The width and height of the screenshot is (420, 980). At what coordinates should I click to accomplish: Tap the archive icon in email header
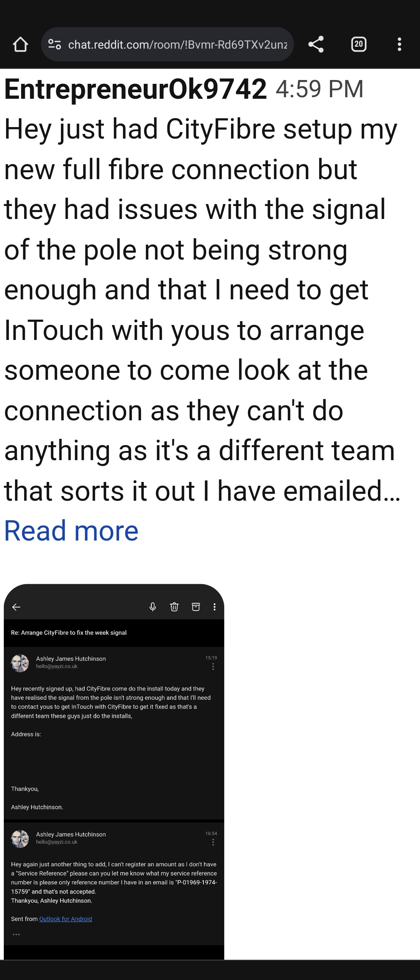pos(196,607)
